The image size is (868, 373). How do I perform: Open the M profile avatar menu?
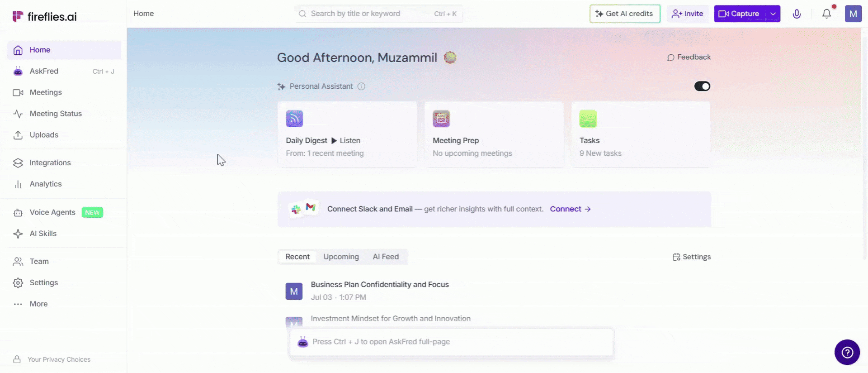(x=853, y=14)
